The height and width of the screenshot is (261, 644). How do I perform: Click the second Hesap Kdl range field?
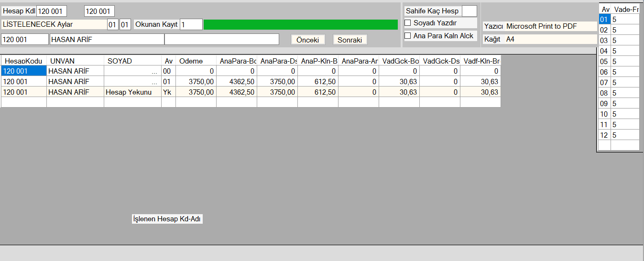(99, 11)
